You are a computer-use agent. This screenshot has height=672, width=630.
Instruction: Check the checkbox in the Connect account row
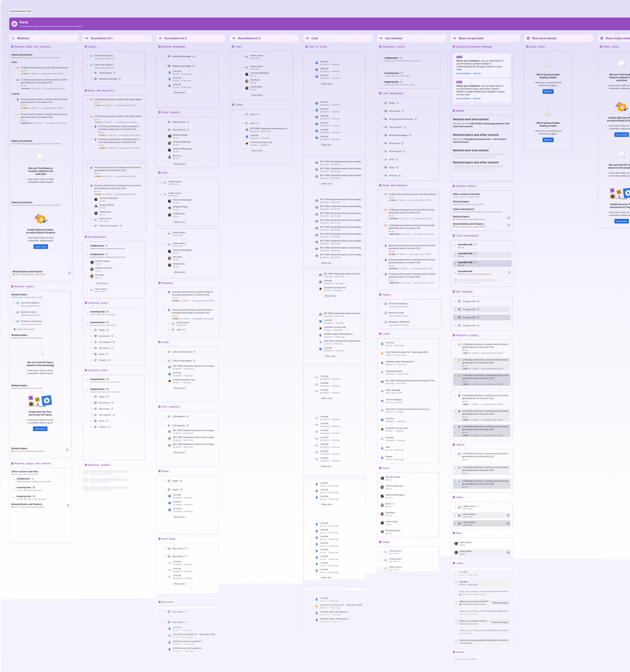(456, 622)
